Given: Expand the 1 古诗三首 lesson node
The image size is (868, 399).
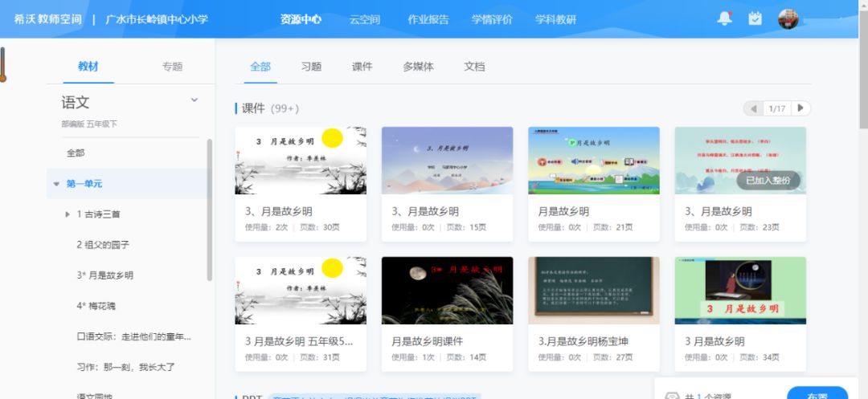Looking at the screenshot, I should click(68, 214).
